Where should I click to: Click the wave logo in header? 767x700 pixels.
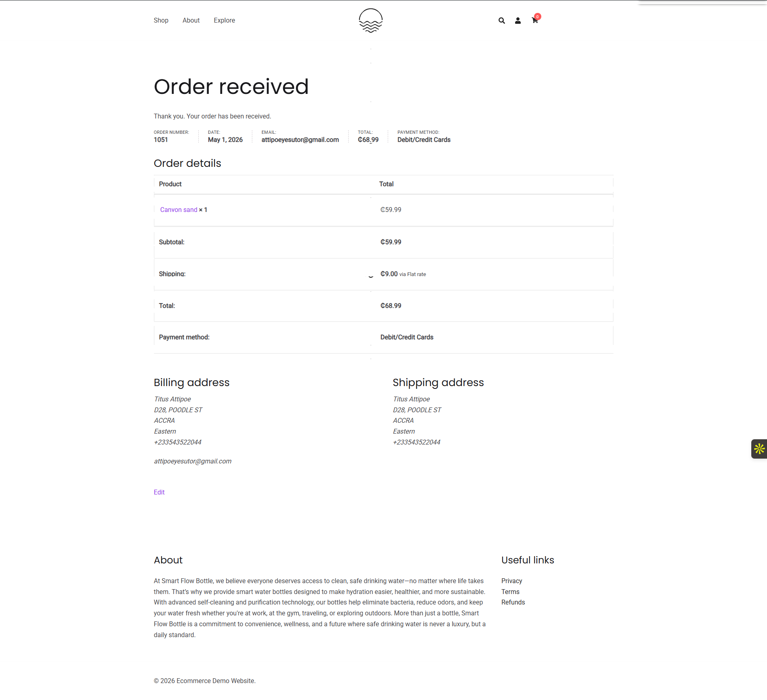pyautogui.click(x=371, y=21)
